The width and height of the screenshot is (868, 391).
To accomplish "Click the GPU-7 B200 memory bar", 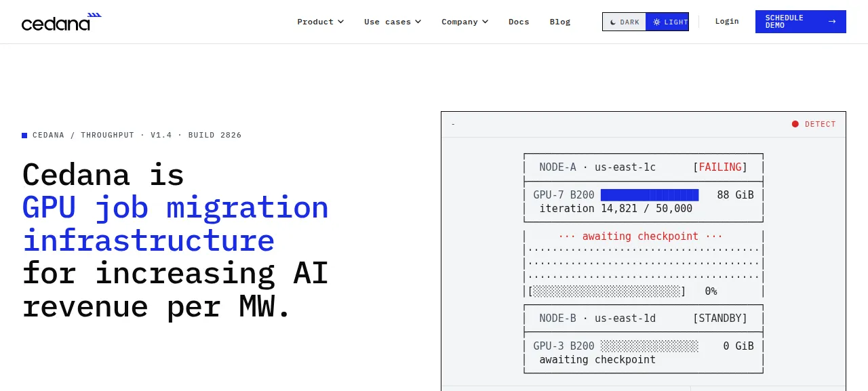I will point(650,195).
